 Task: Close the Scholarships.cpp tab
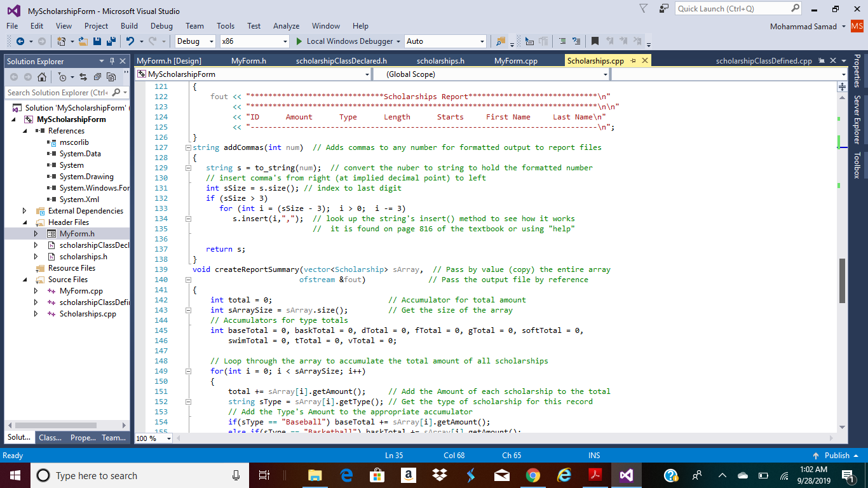click(645, 61)
